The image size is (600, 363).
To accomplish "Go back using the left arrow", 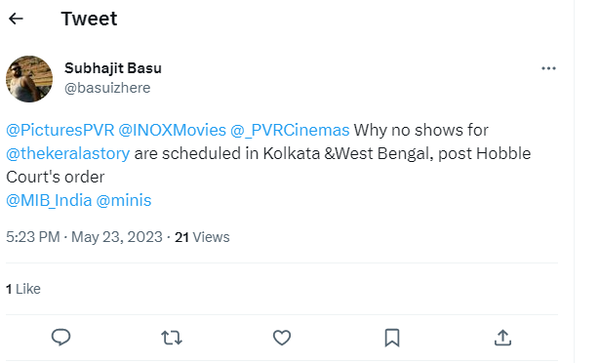I will tap(16, 18).
